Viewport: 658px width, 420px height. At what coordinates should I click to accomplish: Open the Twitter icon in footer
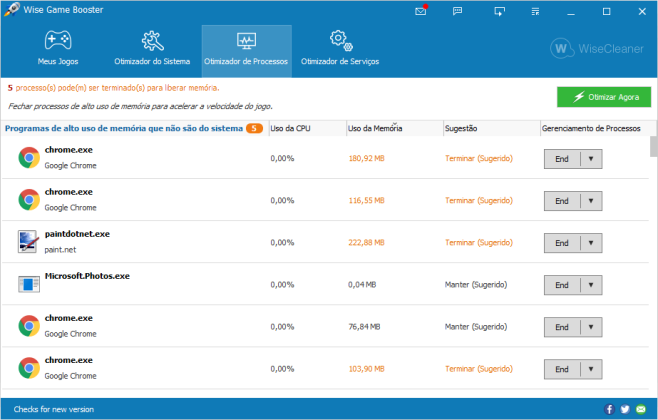625,409
